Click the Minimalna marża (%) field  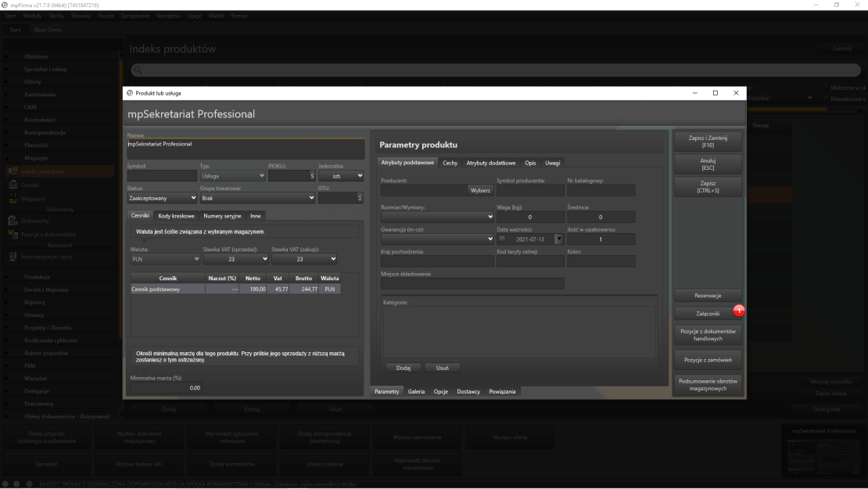click(166, 387)
